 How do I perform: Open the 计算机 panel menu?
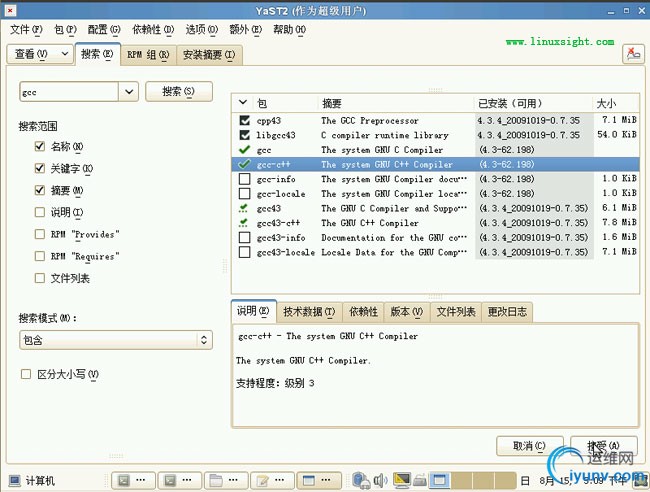tap(32, 481)
